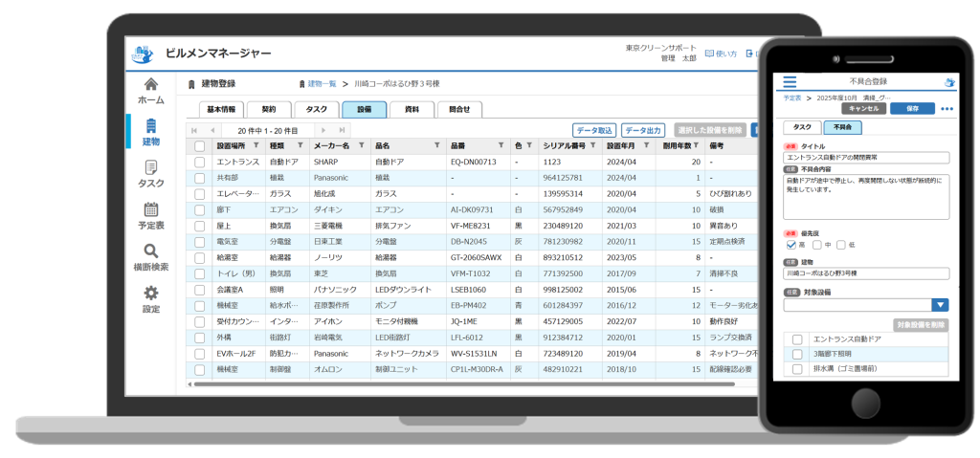The image size is (980, 458).
Task: Switch to the 基本情報 tab
Action: point(221,110)
